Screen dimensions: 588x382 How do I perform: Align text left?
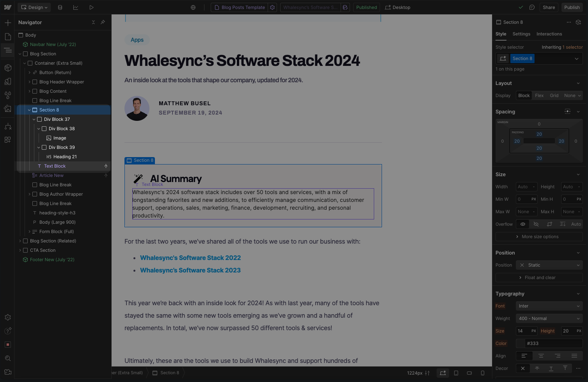[x=524, y=356]
